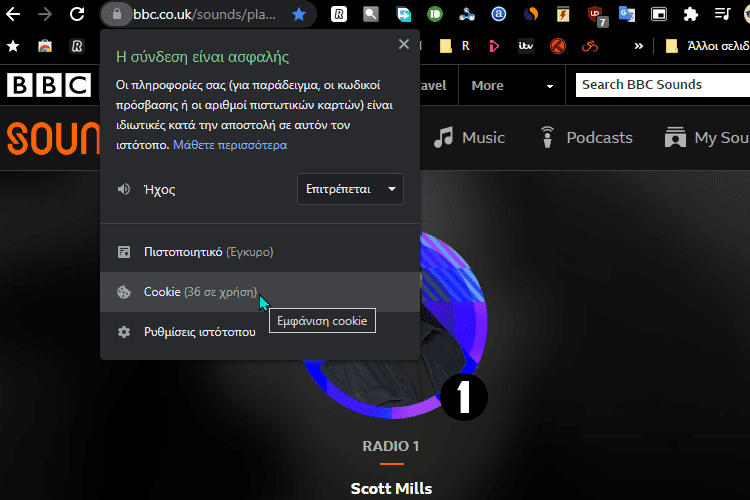
Task: Open the orange bicycle bookmark icon
Action: (590, 46)
